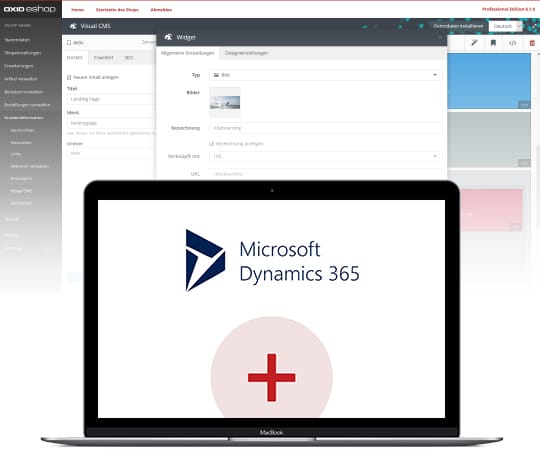Click the image icon inside Typ field

216,75
